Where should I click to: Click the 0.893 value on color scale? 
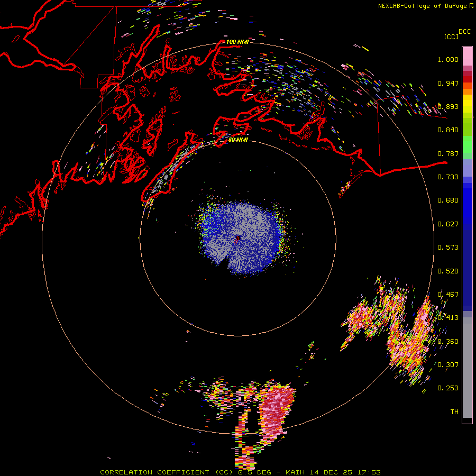[448, 106]
